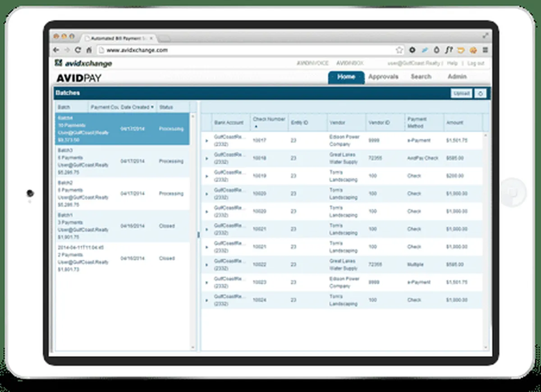Bookmark the page with the star icon
The height and width of the screenshot is (392, 541).
399,50
